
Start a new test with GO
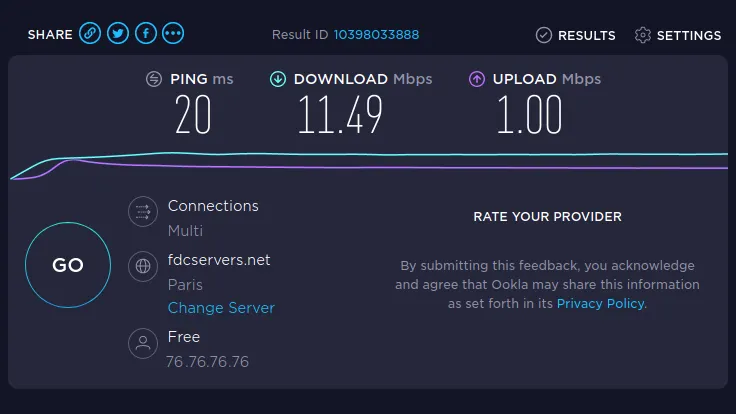(x=68, y=265)
